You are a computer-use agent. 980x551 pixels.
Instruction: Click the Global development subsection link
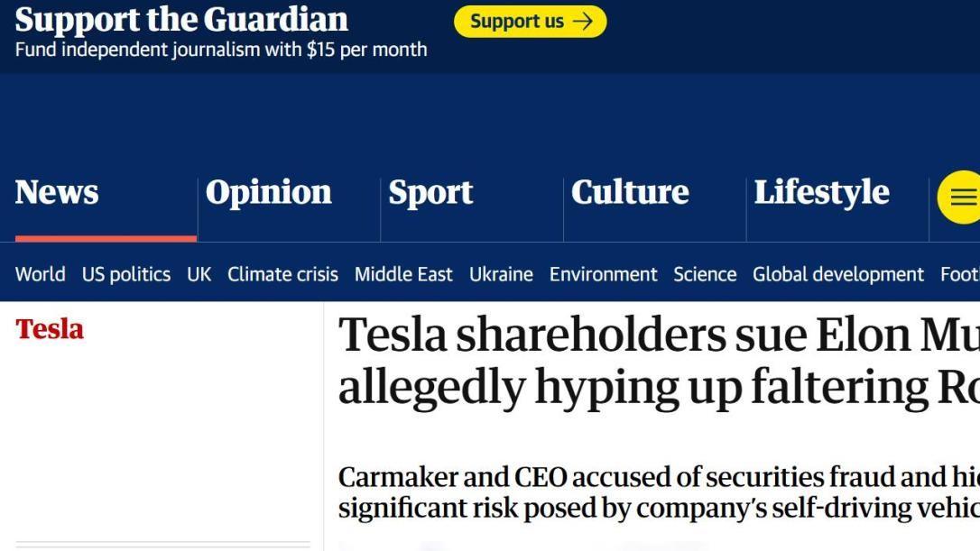[x=838, y=274]
